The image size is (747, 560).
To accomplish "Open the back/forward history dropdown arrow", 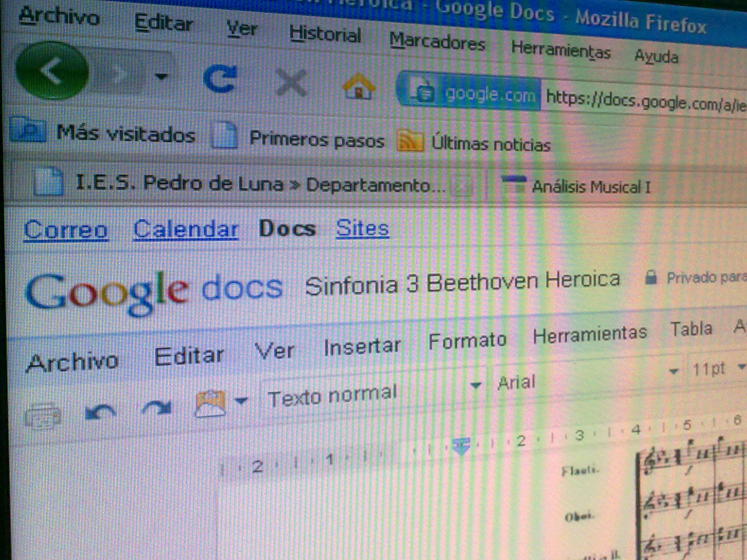I will click(x=161, y=76).
